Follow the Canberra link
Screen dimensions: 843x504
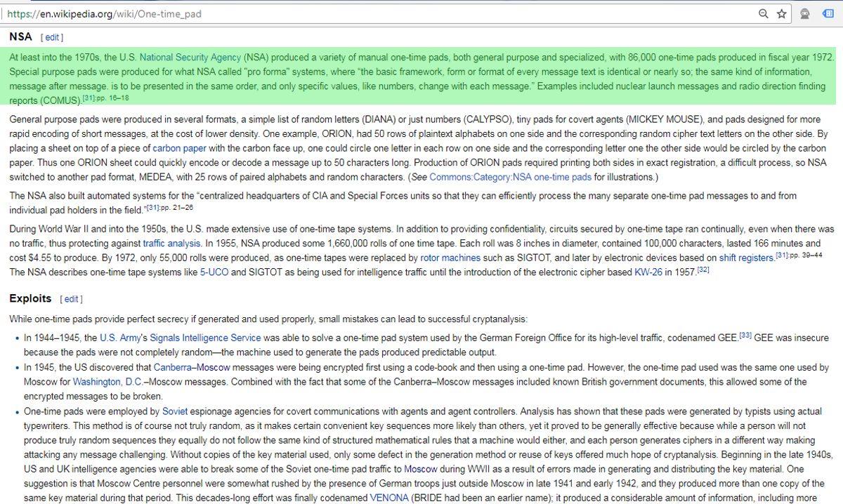(171, 367)
